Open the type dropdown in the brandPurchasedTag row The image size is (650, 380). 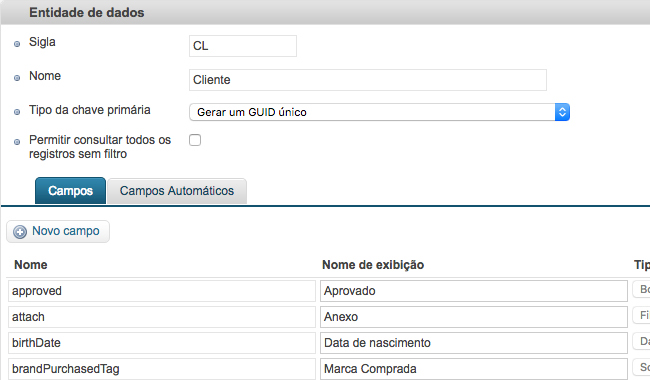pos(641,367)
